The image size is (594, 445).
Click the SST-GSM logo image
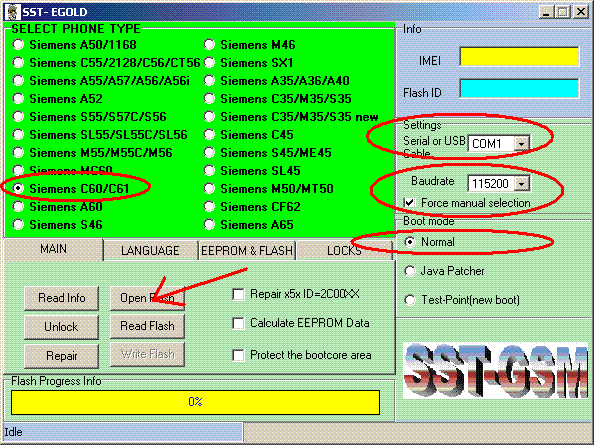coord(496,370)
